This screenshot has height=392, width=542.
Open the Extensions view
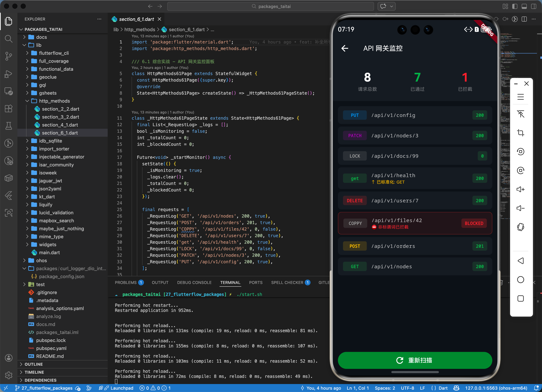pyautogui.click(x=9, y=109)
